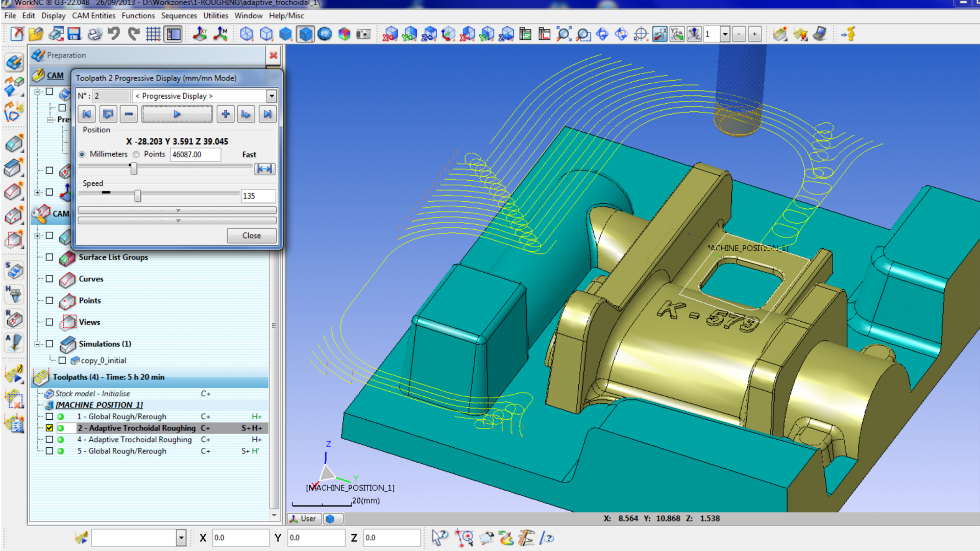The image size is (980, 551).
Task: Click the camera snapshot icon
Action: tap(363, 34)
